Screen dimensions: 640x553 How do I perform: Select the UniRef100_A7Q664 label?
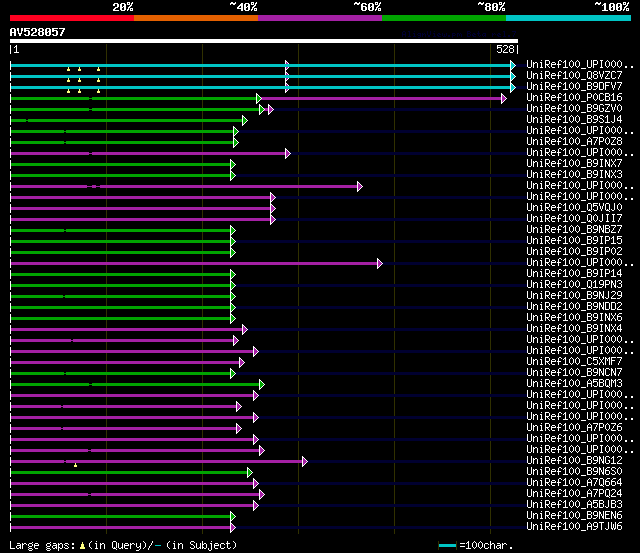[x=574, y=483]
